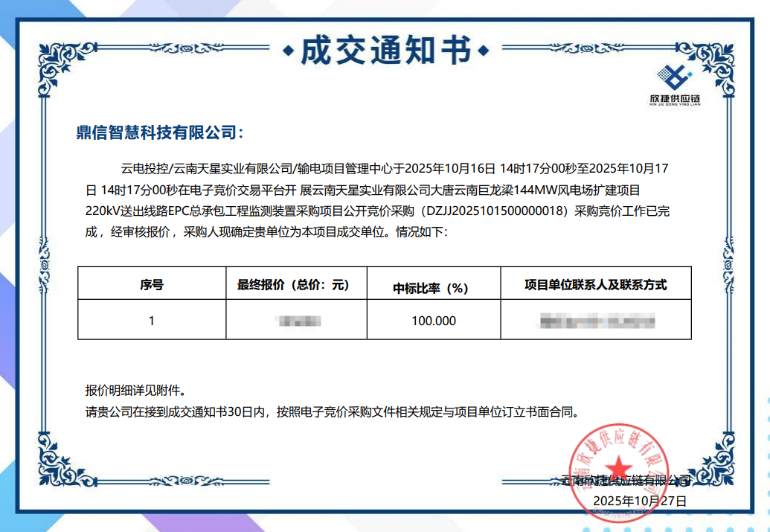Click the ornate corner flourish at top right
This screenshot has width=770, height=532.
710,60
